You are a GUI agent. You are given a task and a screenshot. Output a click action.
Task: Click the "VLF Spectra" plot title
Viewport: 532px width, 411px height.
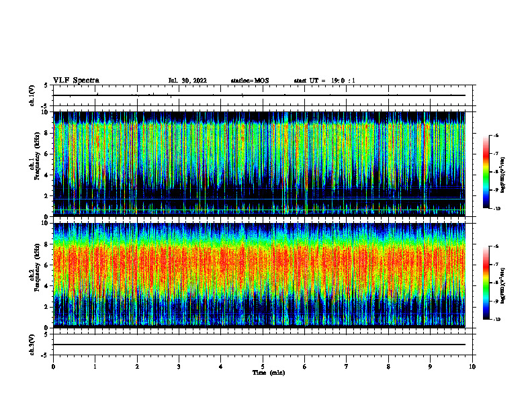click(76, 81)
